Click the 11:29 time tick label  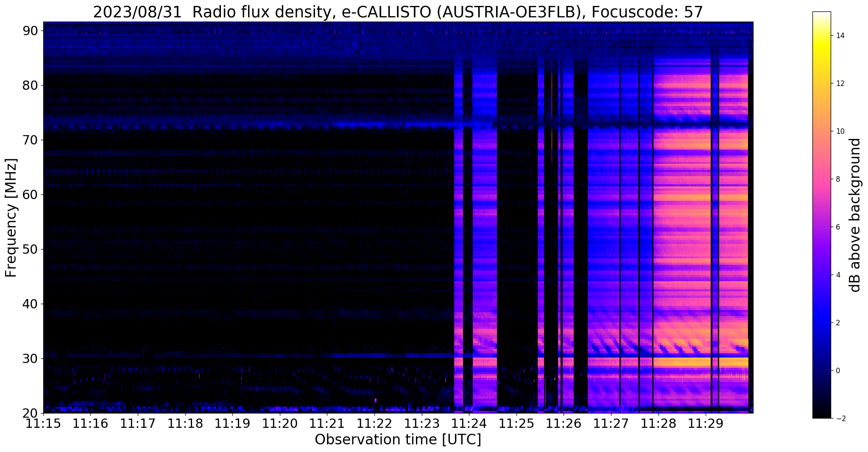click(706, 424)
